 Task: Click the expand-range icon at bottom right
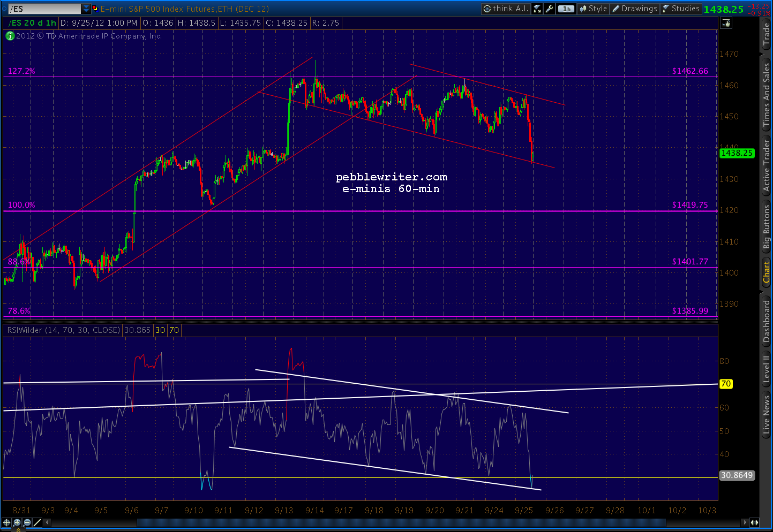coord(754,522)
